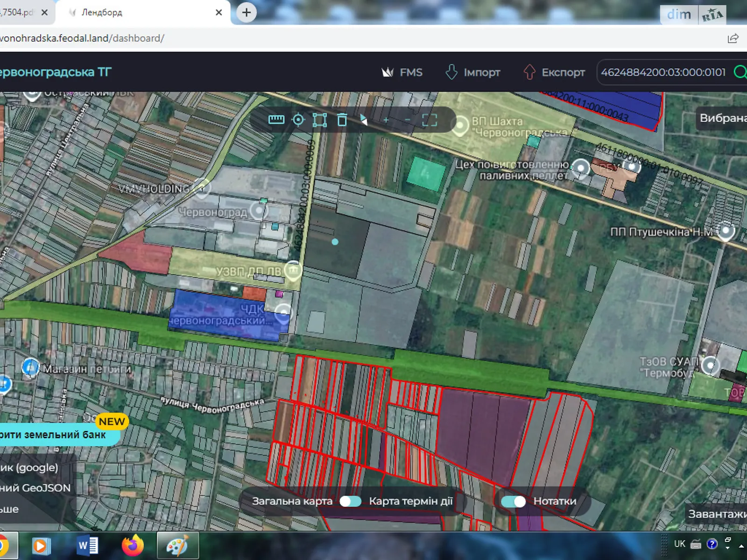This screenshot has width=747, height=560.
Task: Toggle the Загальна карта / Карта термін дії switch
Action: (351, 501)
